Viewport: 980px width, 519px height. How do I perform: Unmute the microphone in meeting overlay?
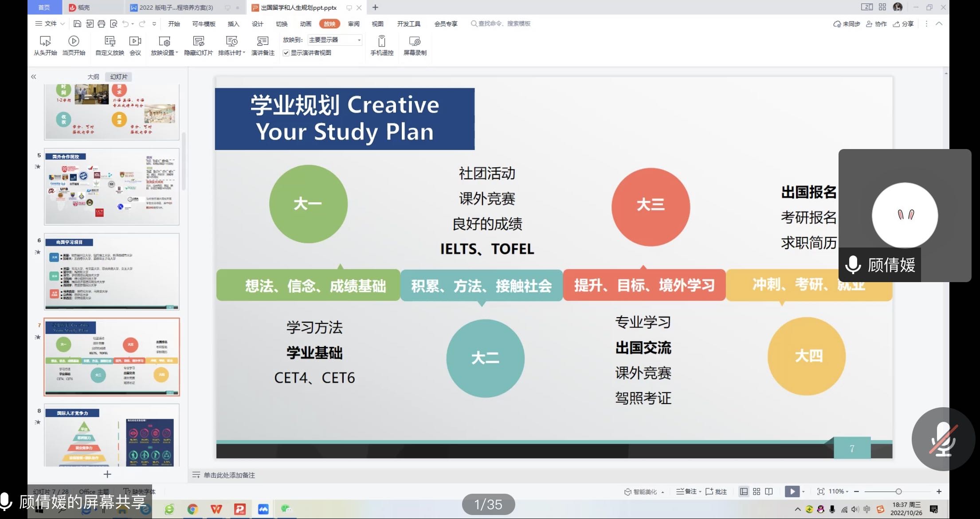(x=943, y=439)
